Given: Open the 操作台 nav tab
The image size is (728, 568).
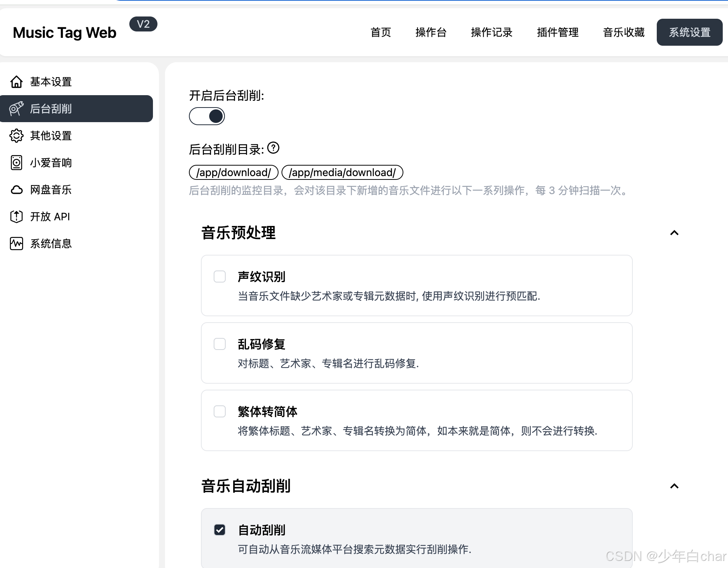Looking at the screenshot, I should click(431, 32).
